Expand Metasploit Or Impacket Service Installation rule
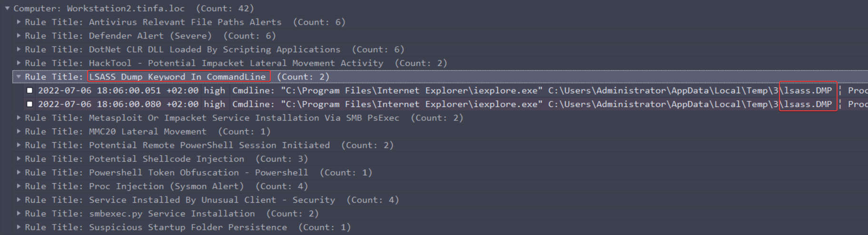 19,117
